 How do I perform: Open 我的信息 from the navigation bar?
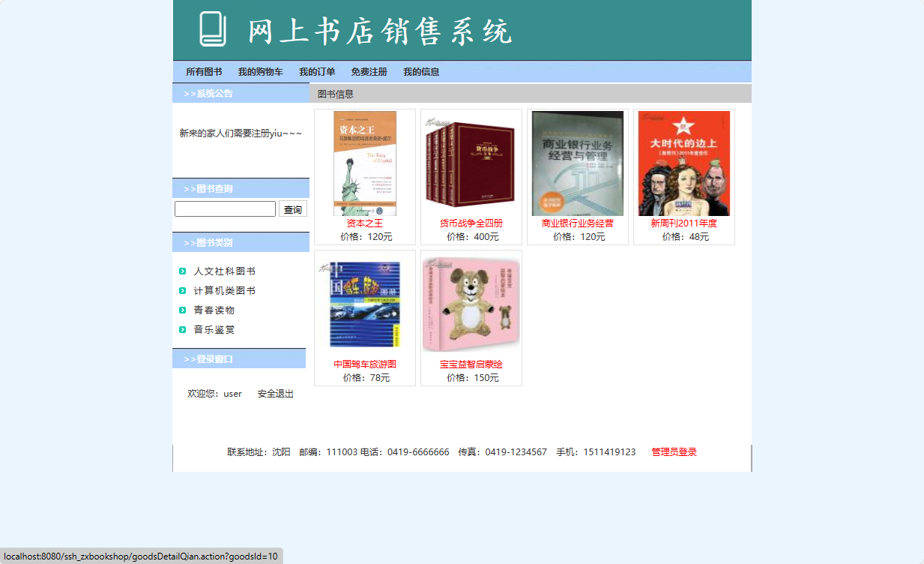(421, 71)
